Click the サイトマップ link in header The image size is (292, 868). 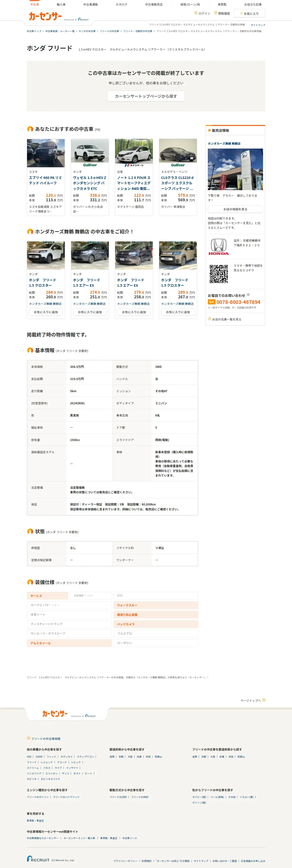click(x=258, y=25)
